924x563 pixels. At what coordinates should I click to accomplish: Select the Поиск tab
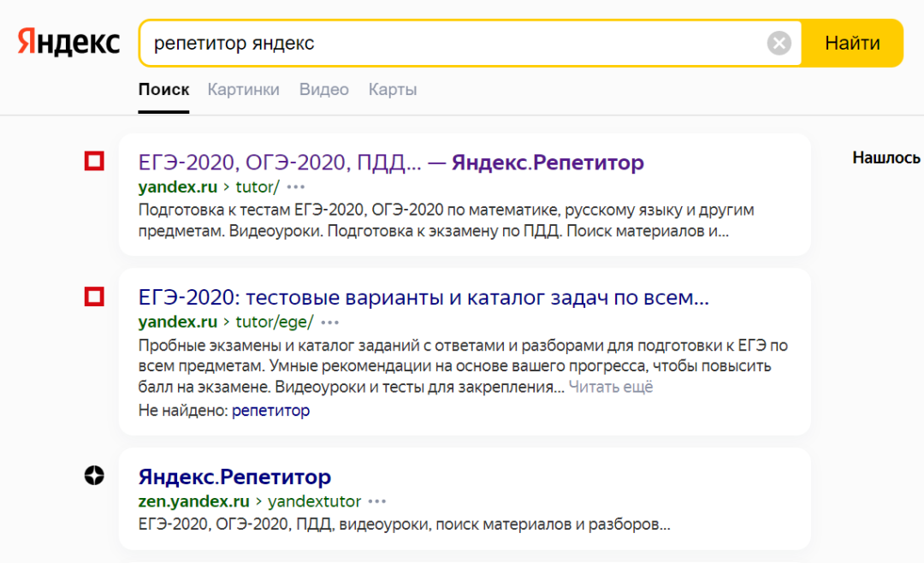[163, 90]
